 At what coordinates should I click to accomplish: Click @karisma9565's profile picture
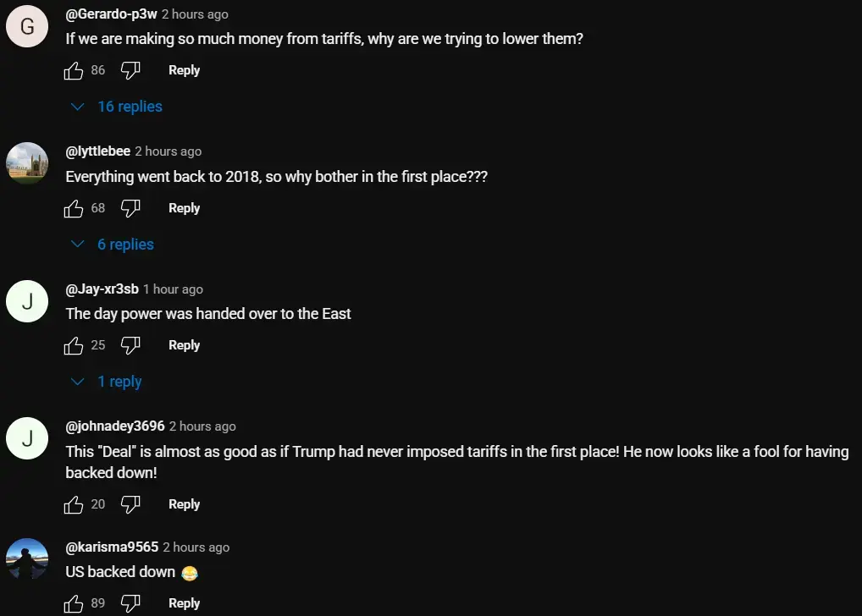pos(27,559)
